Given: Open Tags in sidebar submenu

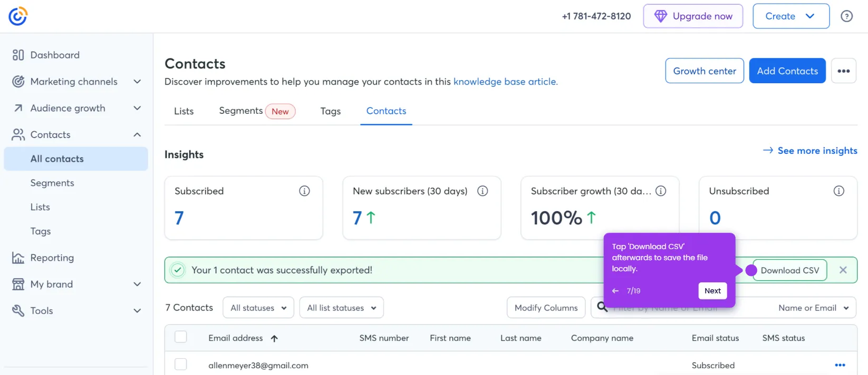Looking at the screenshot, I should point(41,232).
